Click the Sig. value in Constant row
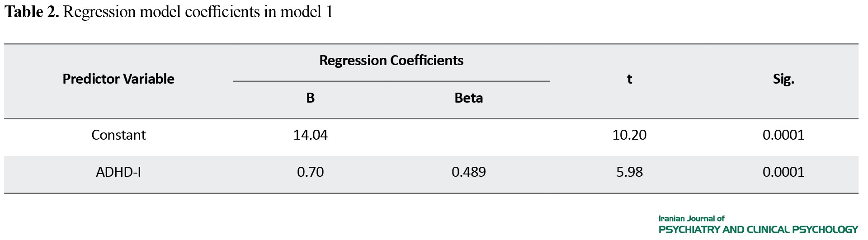Screen dimensions: 868x240 pos(783,135)
